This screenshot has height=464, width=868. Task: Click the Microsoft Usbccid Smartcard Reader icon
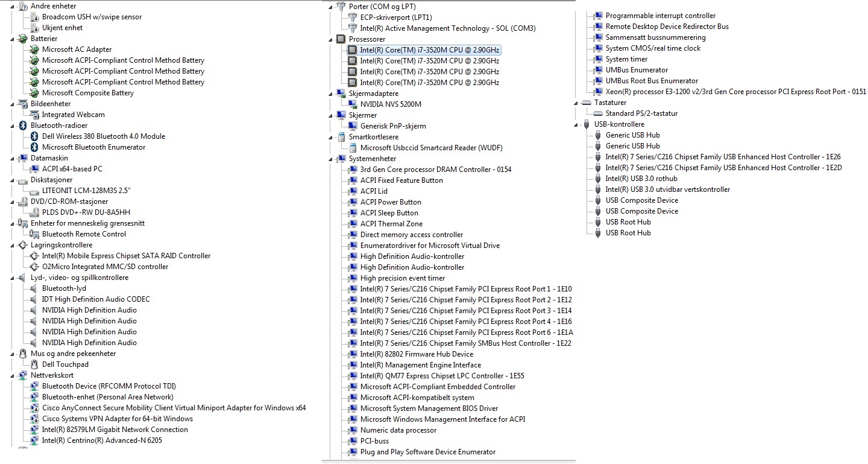coord(353,148)
